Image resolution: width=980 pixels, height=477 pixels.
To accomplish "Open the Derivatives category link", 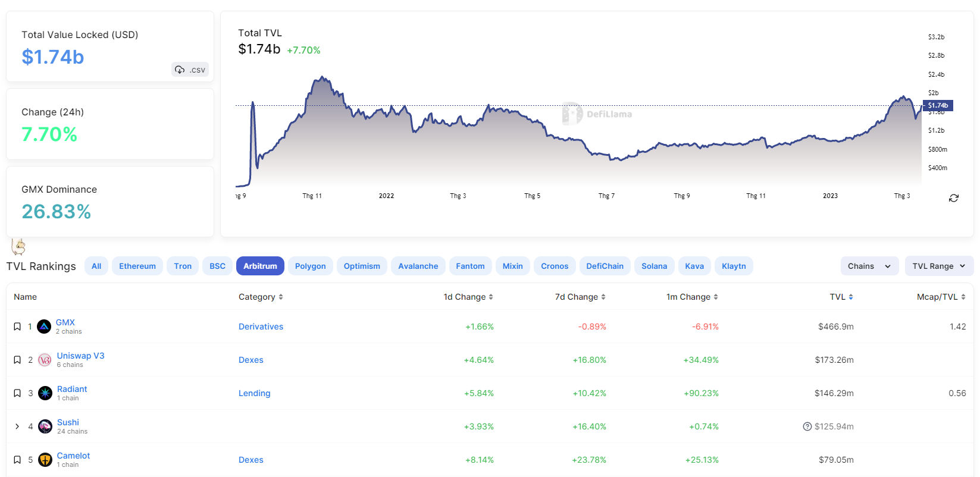I will 261,327.
